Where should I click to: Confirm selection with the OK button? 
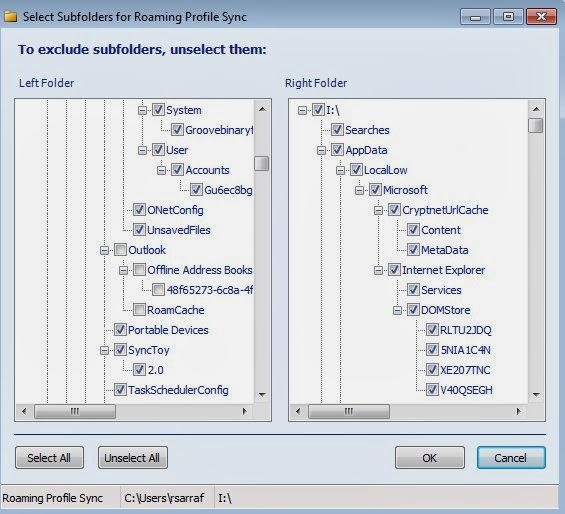coord(430,458)
